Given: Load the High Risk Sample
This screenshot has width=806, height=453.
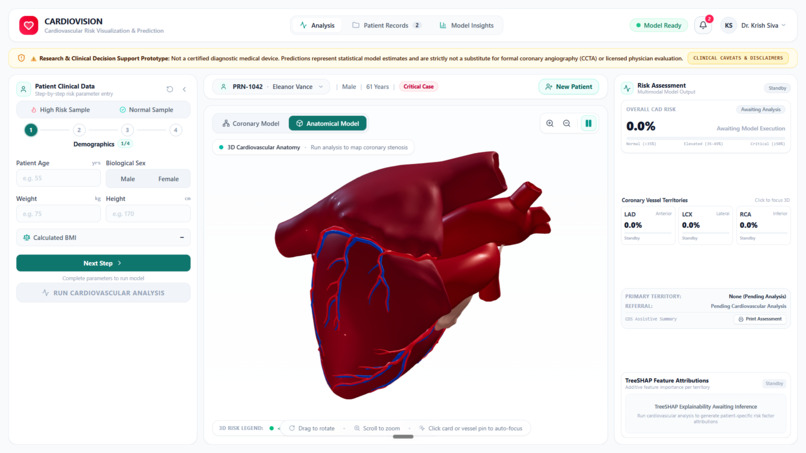Looking at the screenshot, I should point(60,110).
